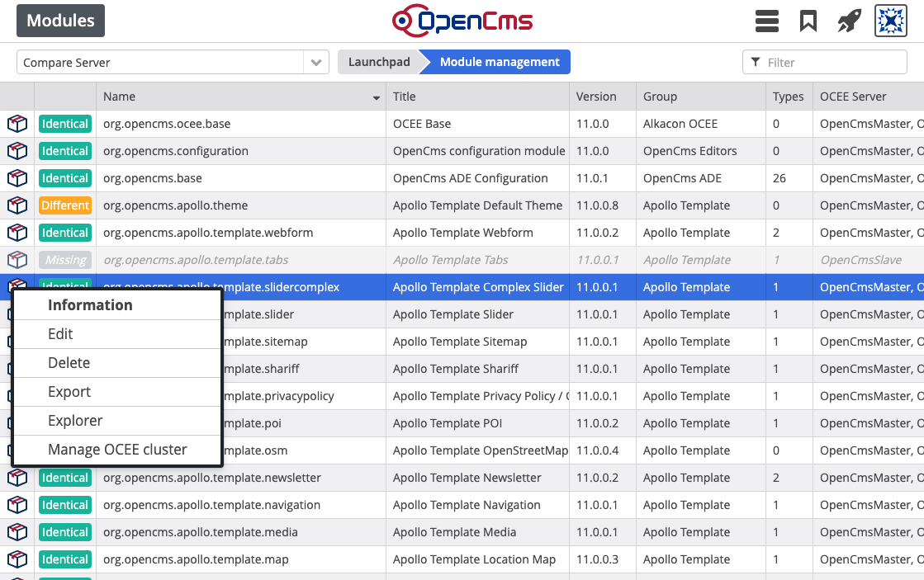
Task: Click the filter funnel icon
Action: [x=756, y=62]
